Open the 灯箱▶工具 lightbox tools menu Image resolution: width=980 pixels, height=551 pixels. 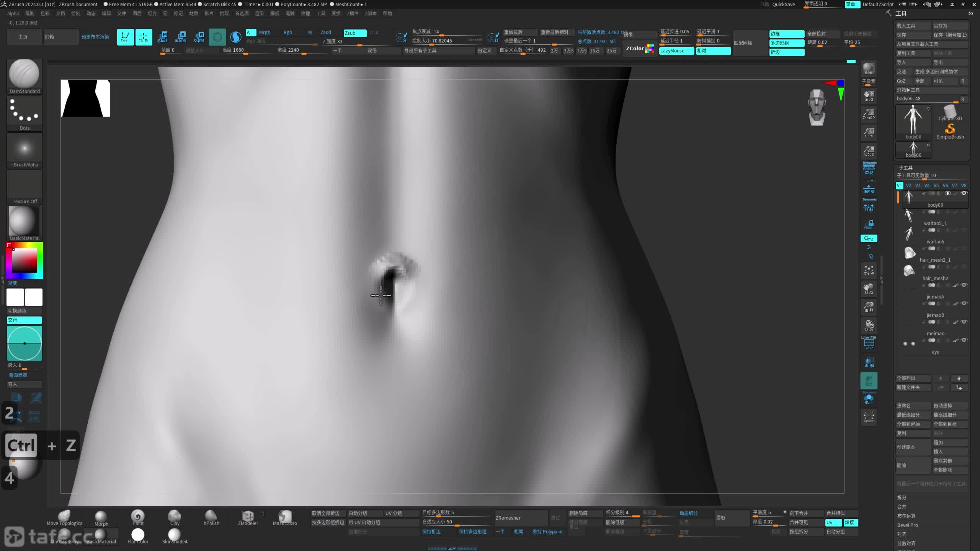pyautogui.click(x=932, y=90)
